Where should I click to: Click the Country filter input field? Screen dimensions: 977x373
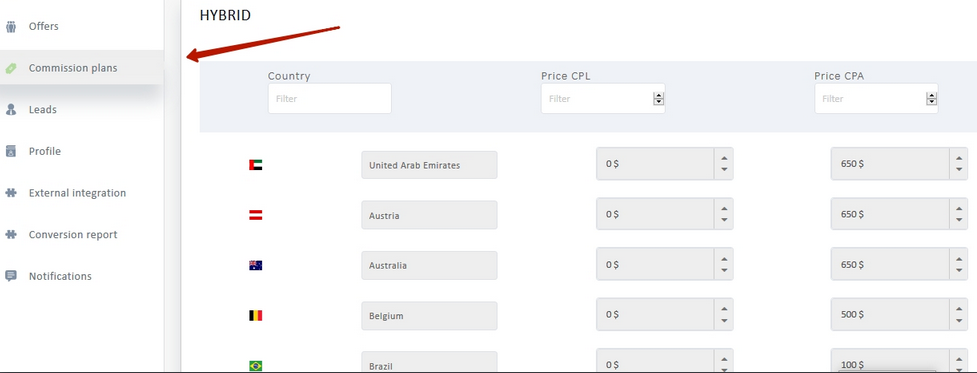(330, 98)
